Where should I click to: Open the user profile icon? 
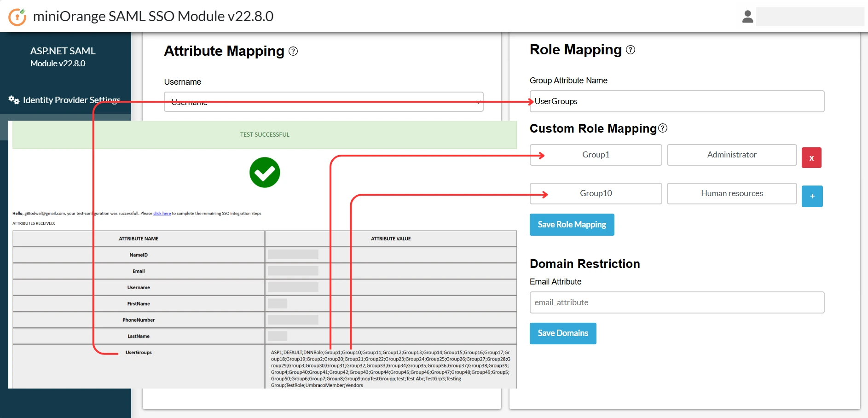coord(748,17)
